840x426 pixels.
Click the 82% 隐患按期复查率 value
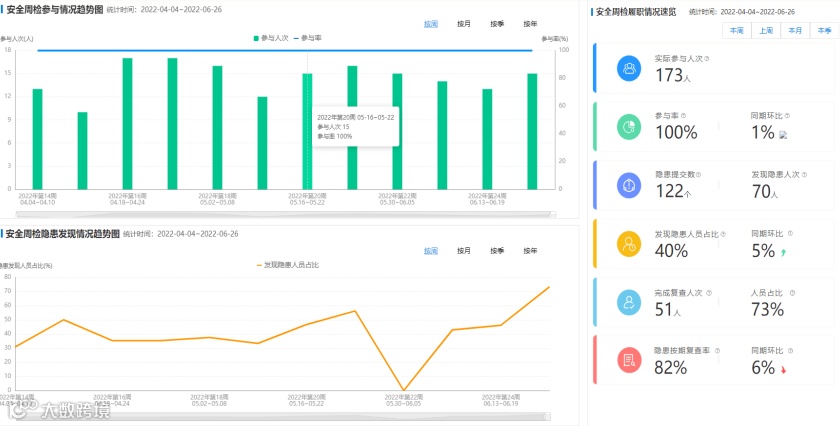[x=671, y=368]
